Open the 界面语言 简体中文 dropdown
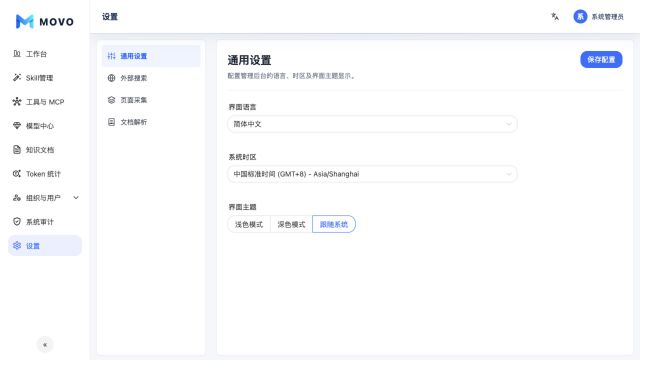The image size is (658, 378). (372, 124)
